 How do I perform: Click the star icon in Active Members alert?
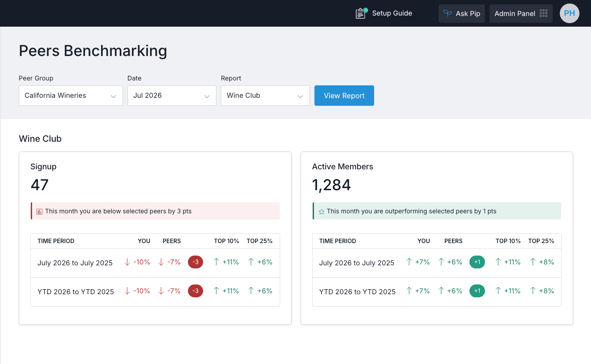[322, 212]
